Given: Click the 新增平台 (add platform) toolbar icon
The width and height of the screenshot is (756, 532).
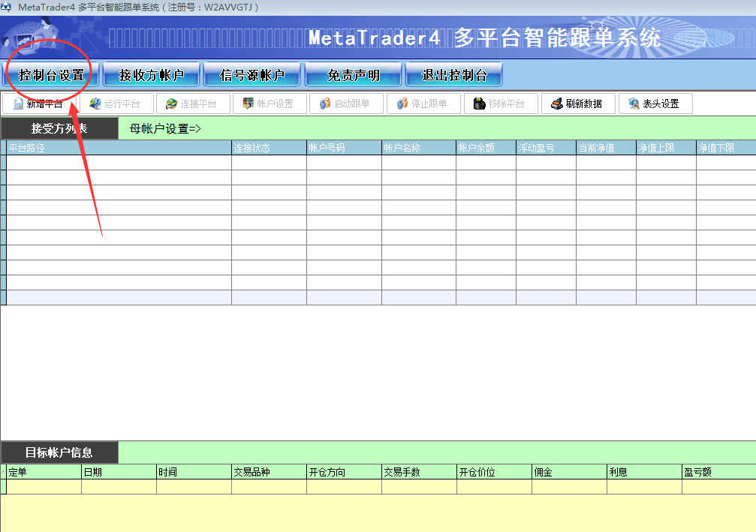Looking at the screenshot, I should coord(18,104).
